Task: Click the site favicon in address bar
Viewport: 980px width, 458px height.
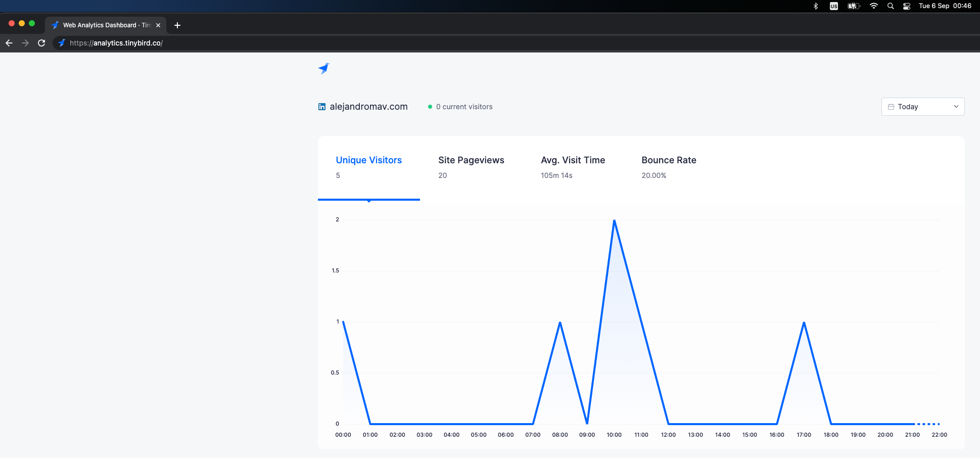Action: [62, 43]
